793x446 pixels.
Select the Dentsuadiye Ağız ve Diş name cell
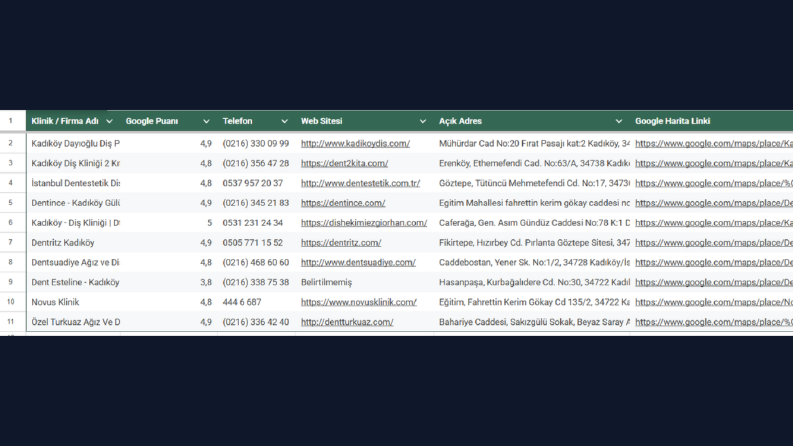(x=74, y=262)
